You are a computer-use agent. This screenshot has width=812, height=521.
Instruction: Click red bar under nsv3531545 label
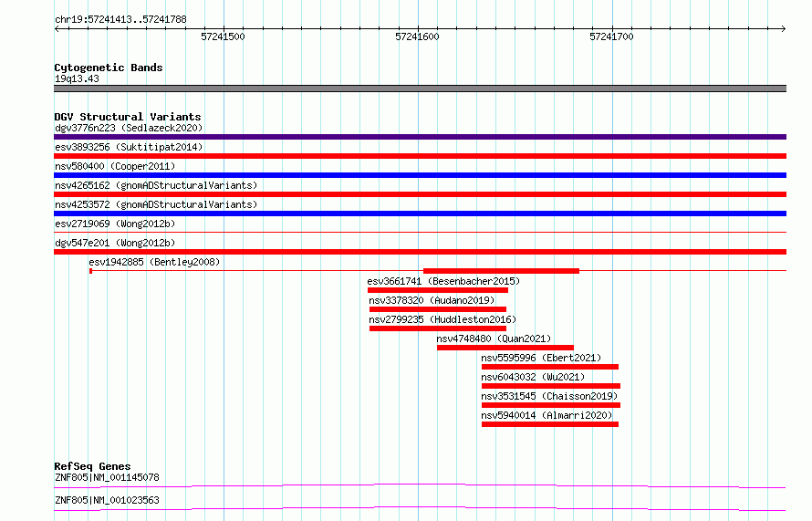[x=551, y=405]
